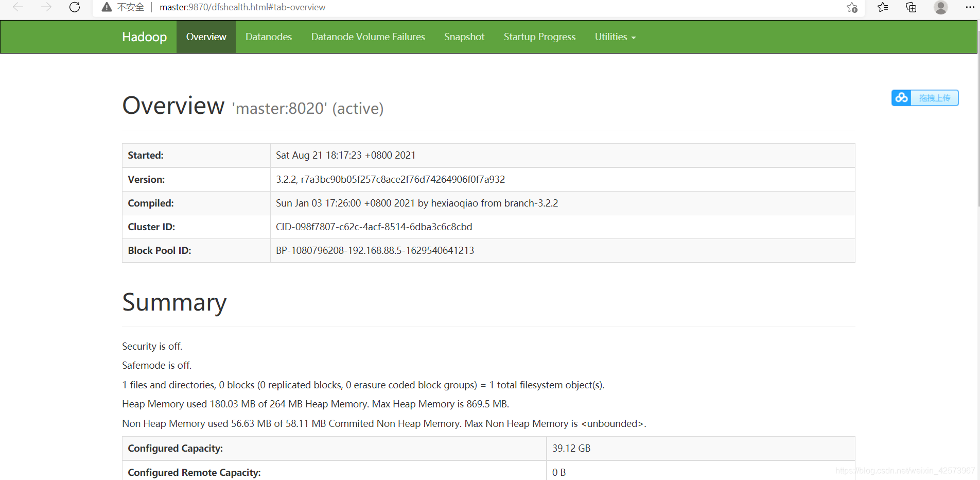Click the Baidu cloud upload widget icon
Screen dimensions: 980x480
901,98
